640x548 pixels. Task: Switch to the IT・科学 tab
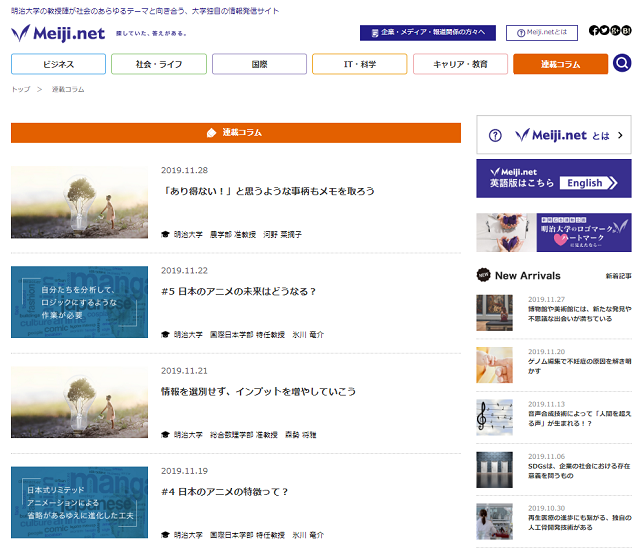359,64
